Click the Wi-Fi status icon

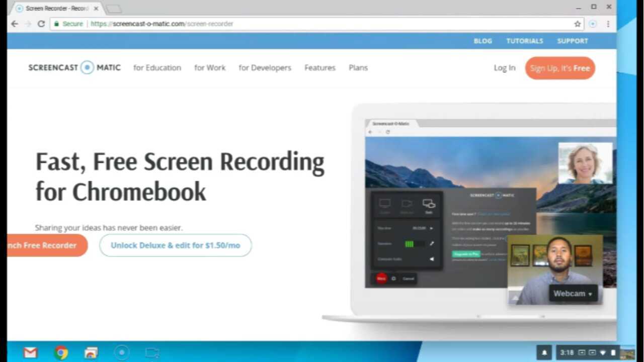603,353
